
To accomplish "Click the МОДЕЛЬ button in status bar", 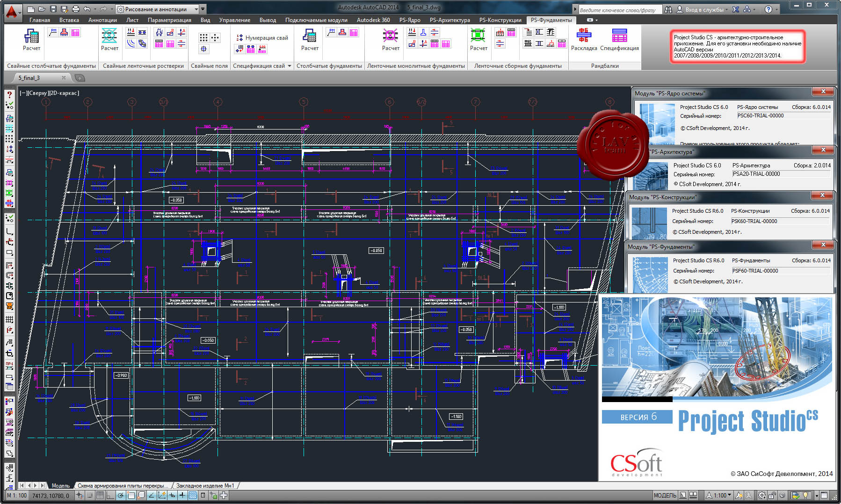I will point(665,495).
